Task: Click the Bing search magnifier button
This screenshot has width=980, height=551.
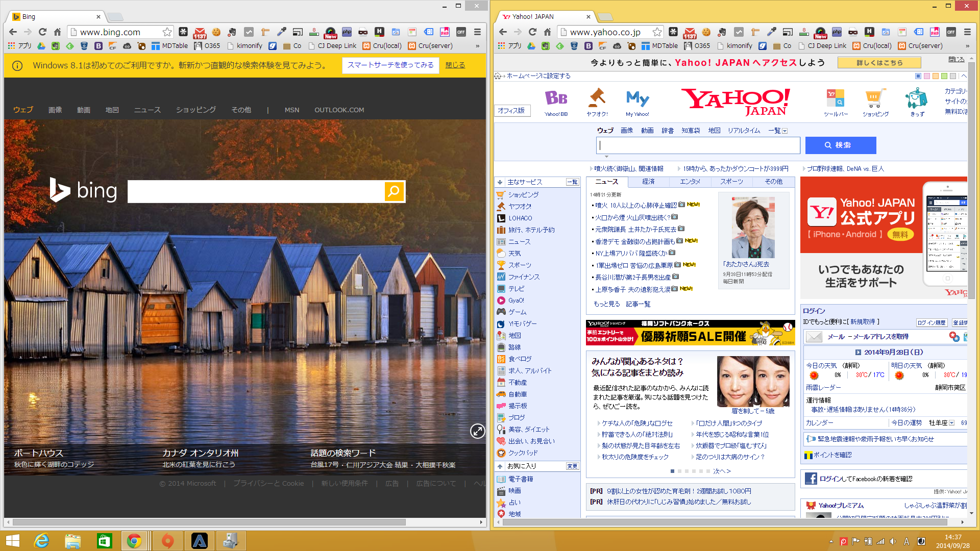Action: [394, 191]
